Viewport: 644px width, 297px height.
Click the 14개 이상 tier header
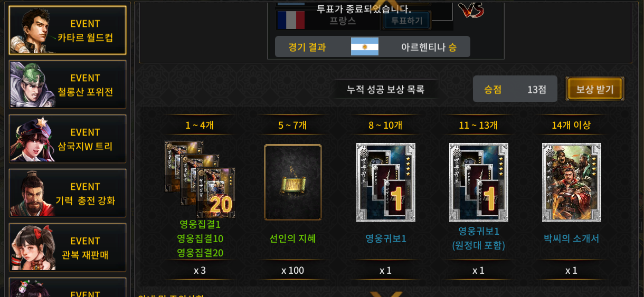[572, 125]
